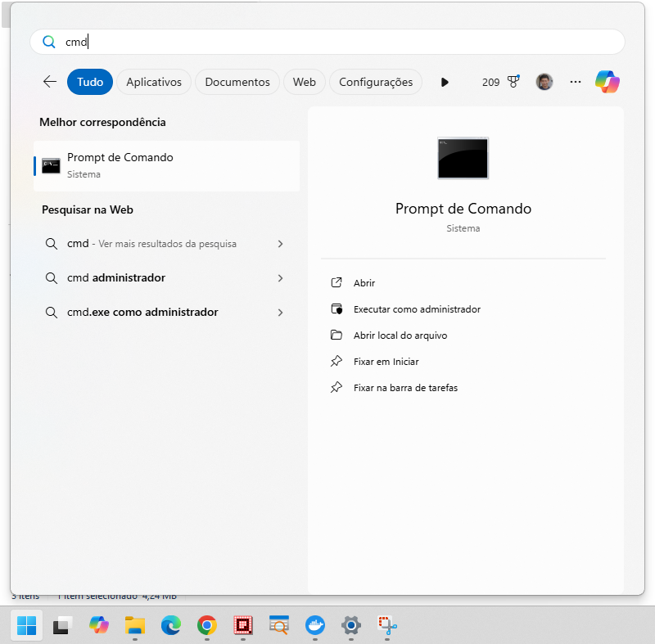Open the magnifier window app on taskbar
This screenshot has width=655, height=644.
point(279,625)
